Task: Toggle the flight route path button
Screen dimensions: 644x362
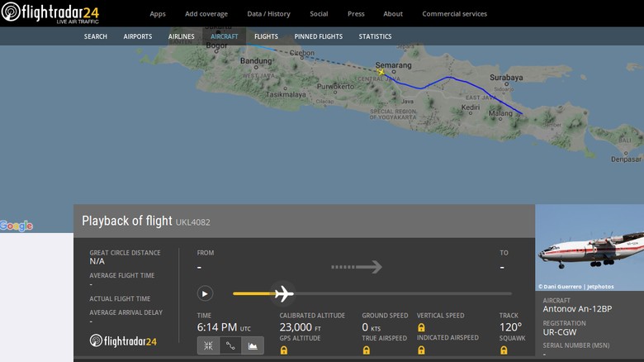Action: (x=230, y=345)
